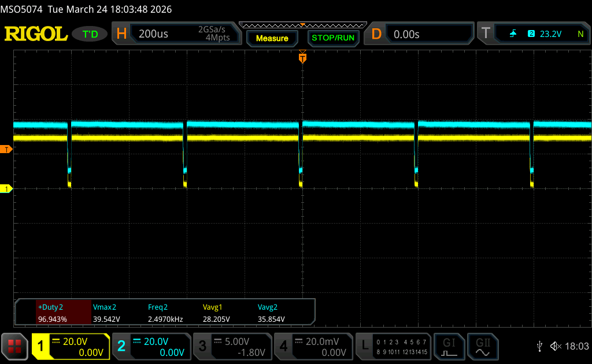Click the orange trigger level T marker

pos(6,150)
